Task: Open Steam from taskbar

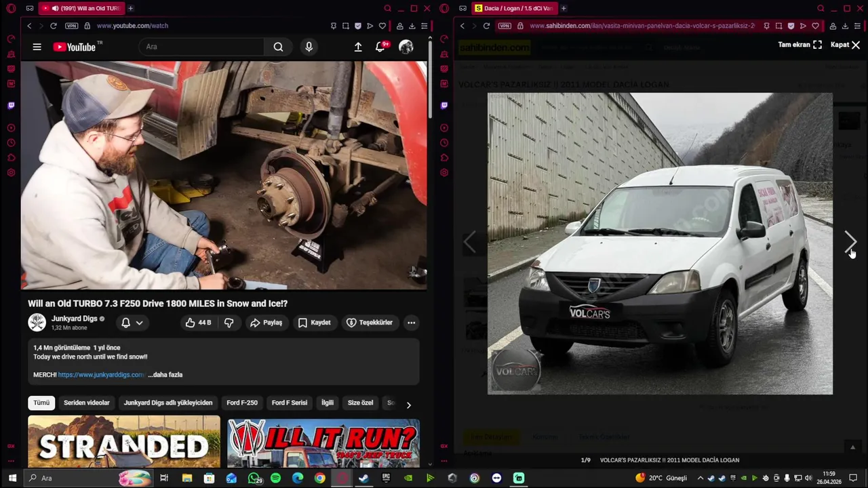Action: tap(363, 478)
